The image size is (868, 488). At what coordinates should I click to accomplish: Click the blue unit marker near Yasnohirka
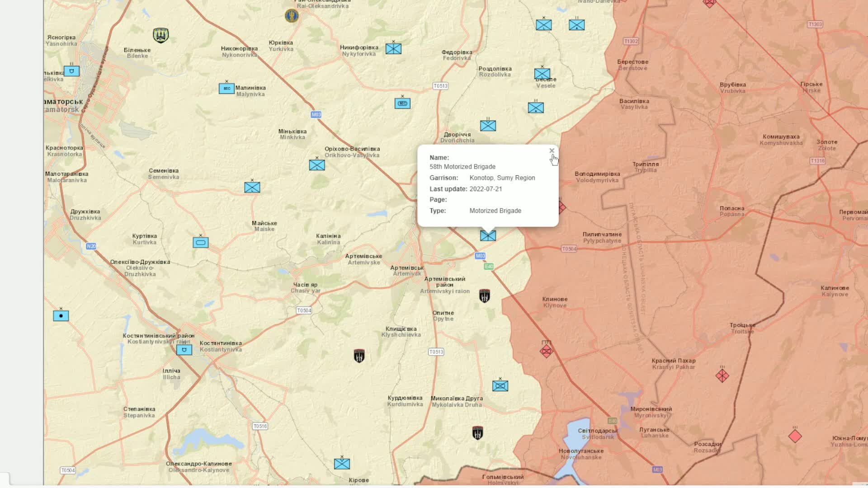click(x=71, y=70)
